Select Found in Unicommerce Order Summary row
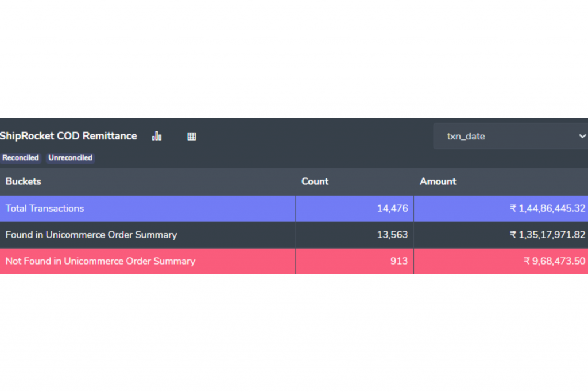Screen dimensions: 588x392 pos(294,235)
